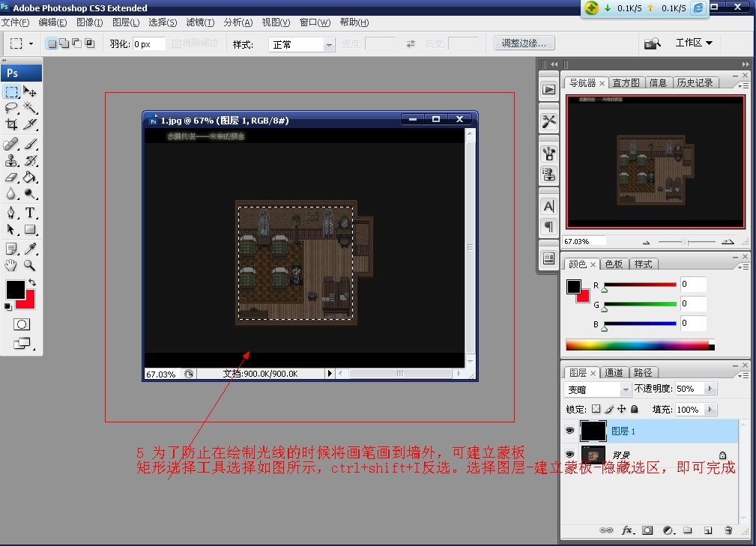Select the Zoom tool

(x=30, y=265)
